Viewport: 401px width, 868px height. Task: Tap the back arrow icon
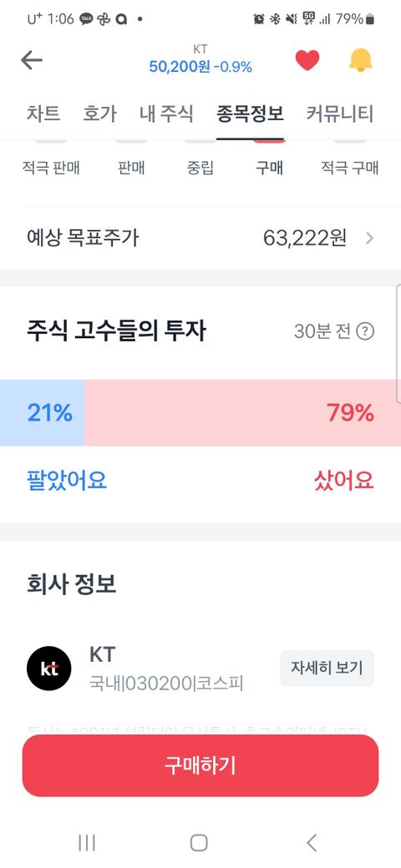pyautogui.click(x=32, y=60)
